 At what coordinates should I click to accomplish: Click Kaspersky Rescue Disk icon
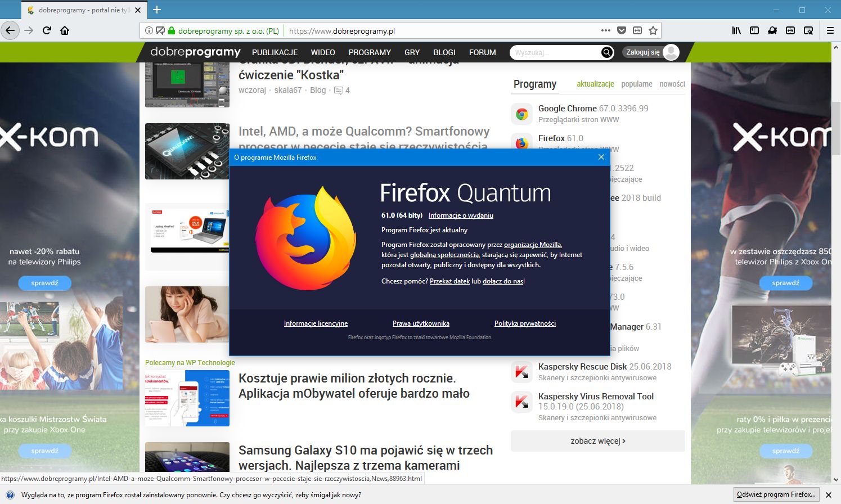tap(521, 372)
